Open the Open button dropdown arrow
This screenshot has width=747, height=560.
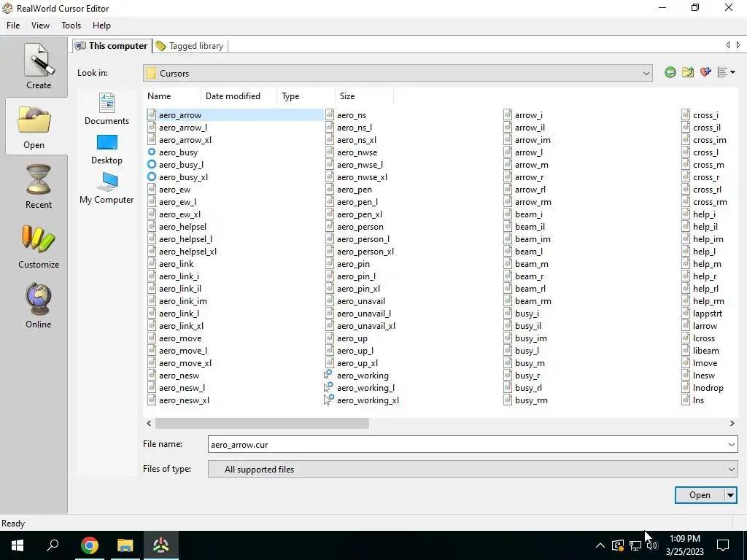click(x=730, y=495)
